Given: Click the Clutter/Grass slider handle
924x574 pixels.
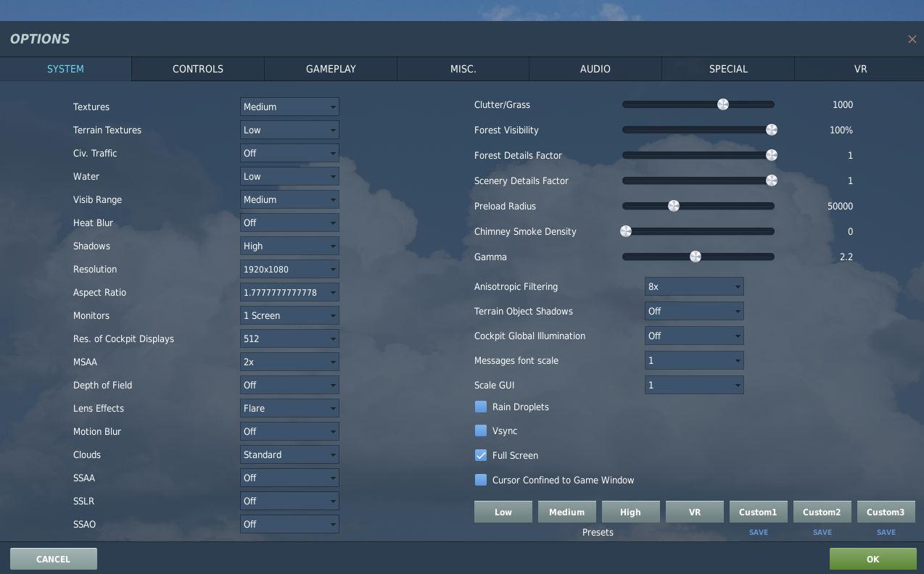Looking at the screenshot, I should [x=722, y=104].
